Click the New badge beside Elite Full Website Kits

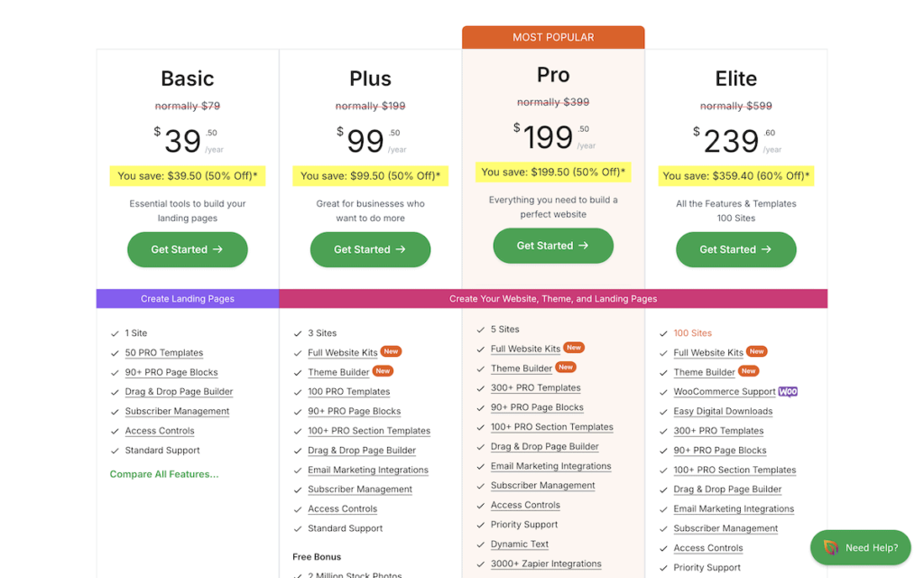(x=757, y=351)
